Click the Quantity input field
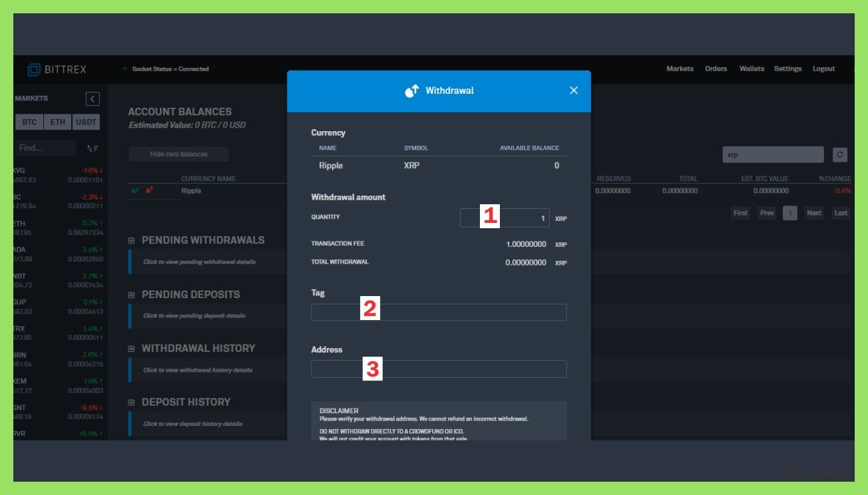This screenshot has width=868, height=495. point(505,218)
